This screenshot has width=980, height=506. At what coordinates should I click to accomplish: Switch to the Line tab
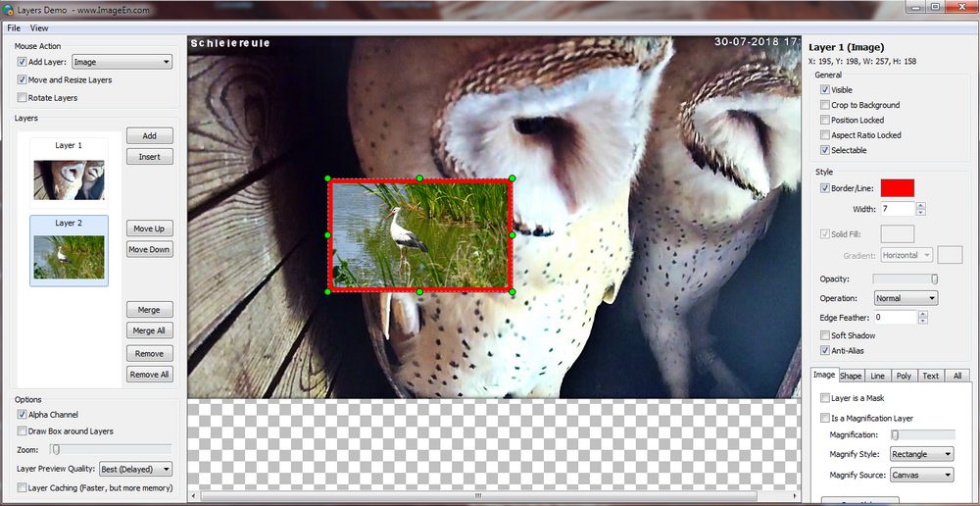click(x=877, y=376)
